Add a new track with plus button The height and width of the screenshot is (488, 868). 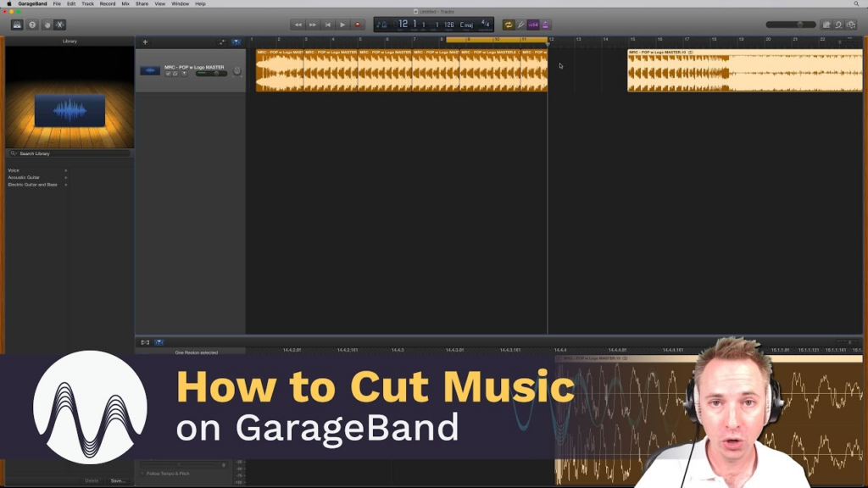click(145, 42)
